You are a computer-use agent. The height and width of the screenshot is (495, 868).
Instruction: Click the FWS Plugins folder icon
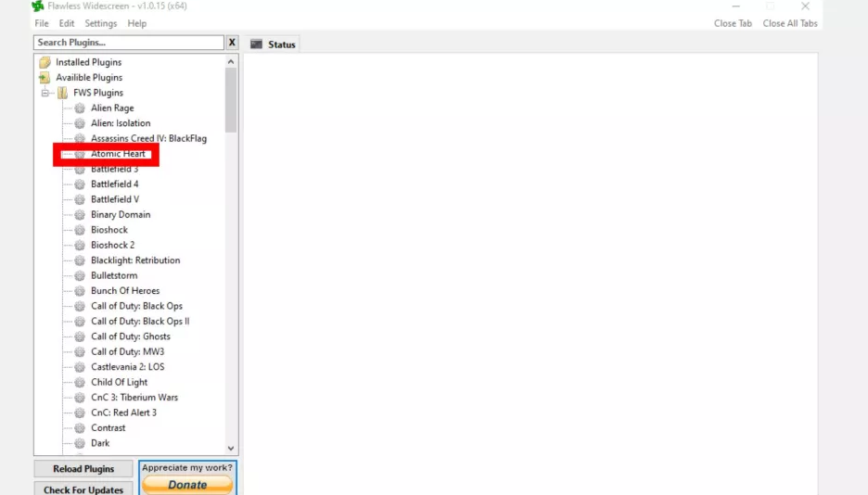(62, 93)
